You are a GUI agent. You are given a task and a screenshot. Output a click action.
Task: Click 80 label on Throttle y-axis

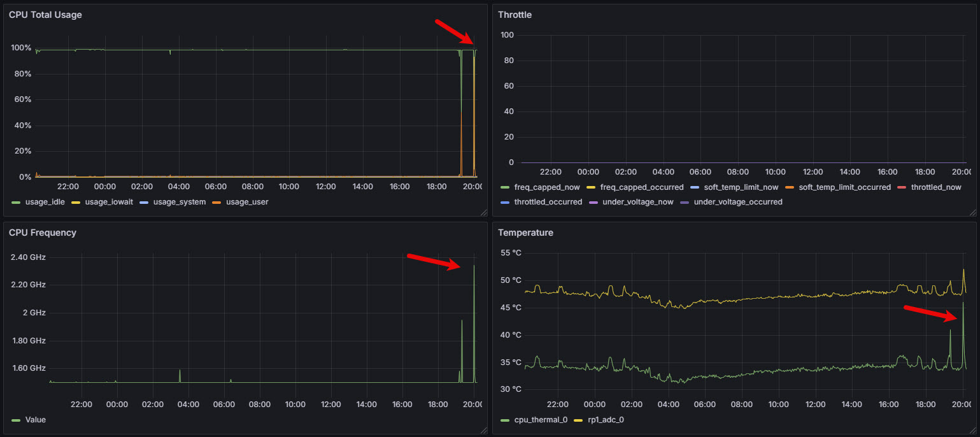(509, 61)
